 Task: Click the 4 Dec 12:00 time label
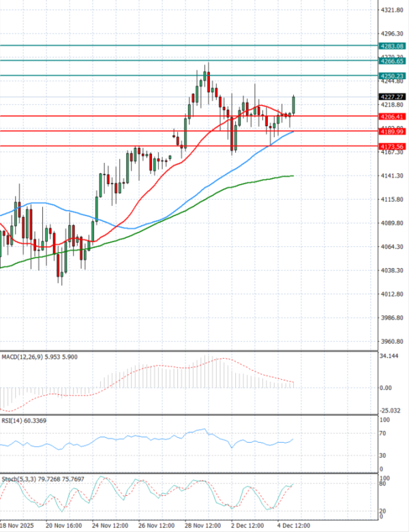pos(293,526)
